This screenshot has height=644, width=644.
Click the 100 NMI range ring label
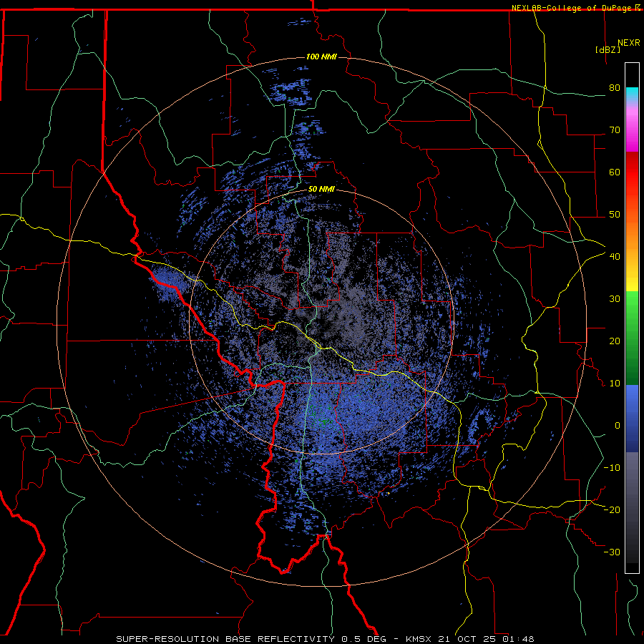click(321, 57)
